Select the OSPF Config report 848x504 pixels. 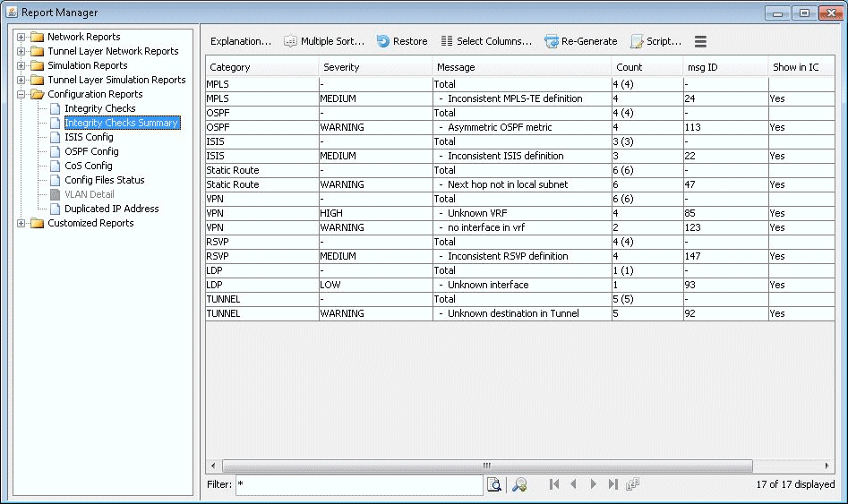[x=91, y=151]
